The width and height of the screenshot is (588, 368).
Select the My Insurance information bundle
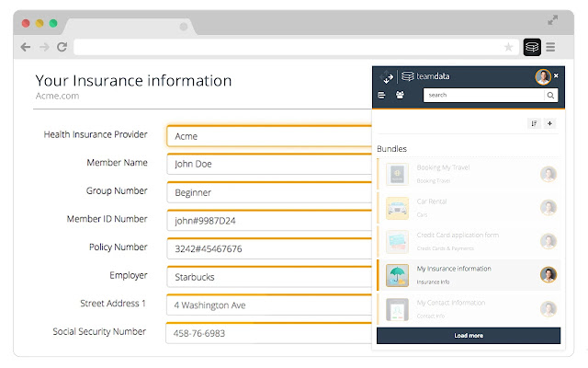coord(469,274)
